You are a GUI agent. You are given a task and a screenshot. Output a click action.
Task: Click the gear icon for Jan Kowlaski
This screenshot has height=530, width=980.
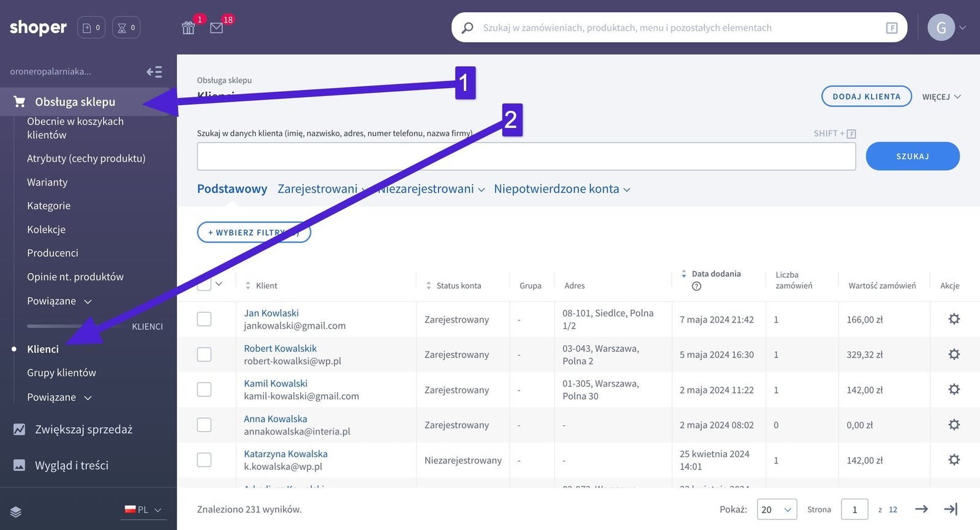tap(954, 319)
